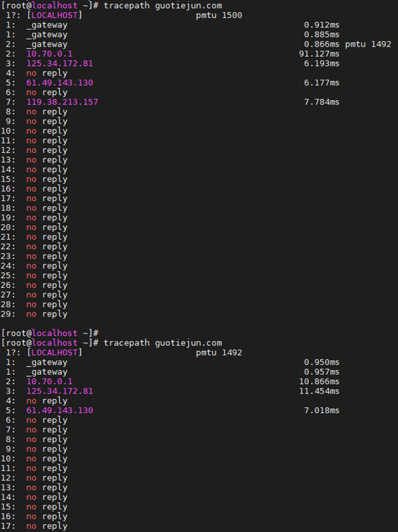
Task: Click the hop '20:' no reply line
Action: (x=34, y=228)
